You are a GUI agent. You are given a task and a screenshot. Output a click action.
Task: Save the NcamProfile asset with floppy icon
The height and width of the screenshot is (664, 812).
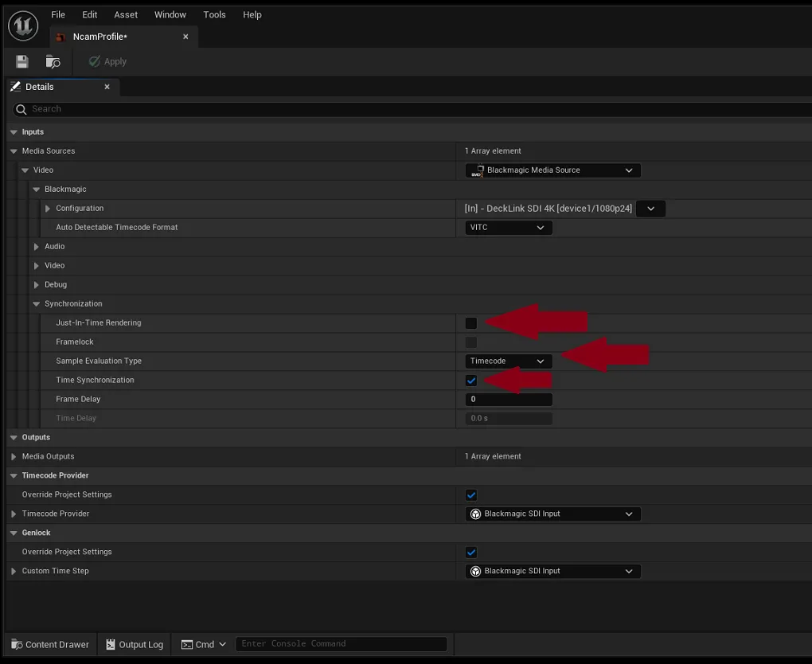tap(21, 61)
